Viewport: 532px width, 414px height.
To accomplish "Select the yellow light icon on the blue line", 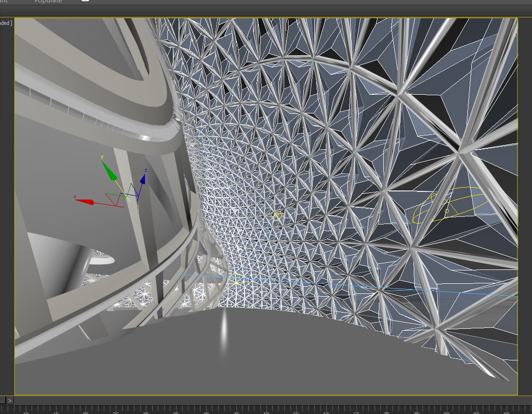I will (237, 280).
